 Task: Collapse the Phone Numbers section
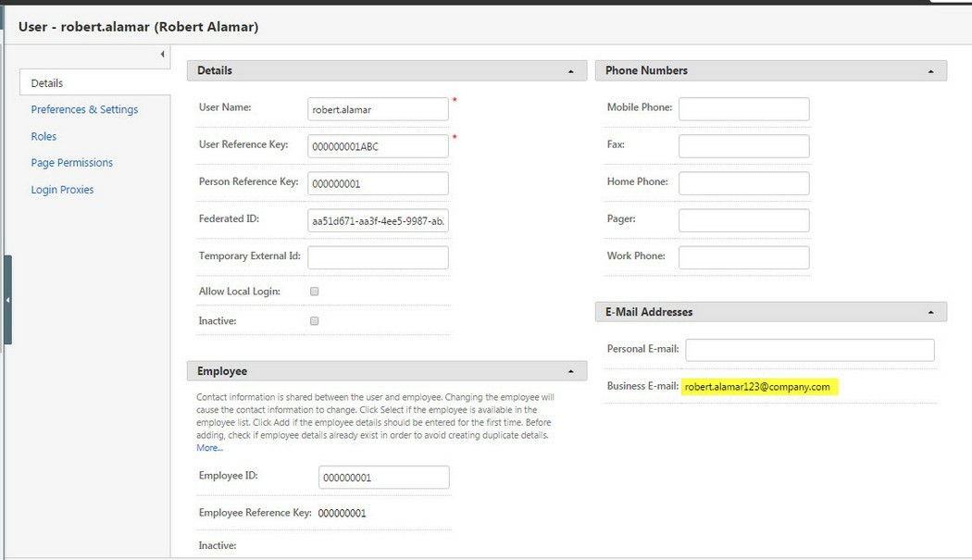[x=930, y=71]
